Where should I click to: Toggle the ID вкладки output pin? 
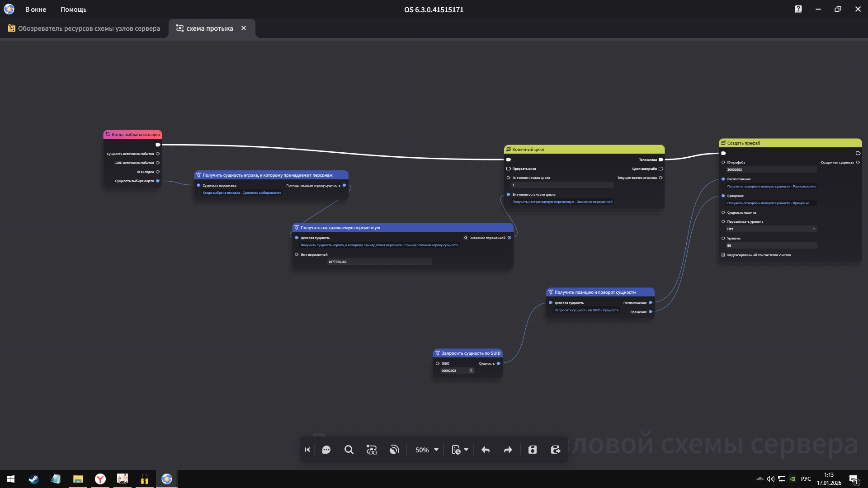click(158, 172)
